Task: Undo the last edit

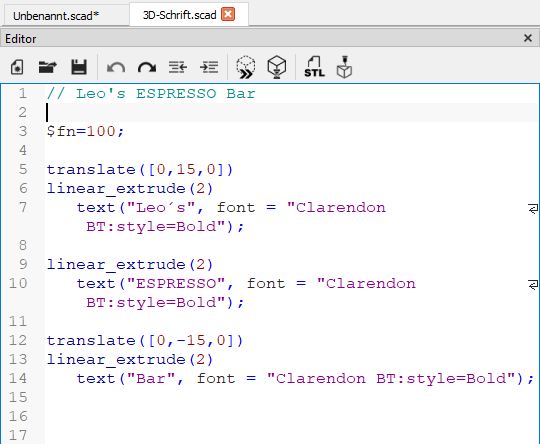Action: click(116, 67)
